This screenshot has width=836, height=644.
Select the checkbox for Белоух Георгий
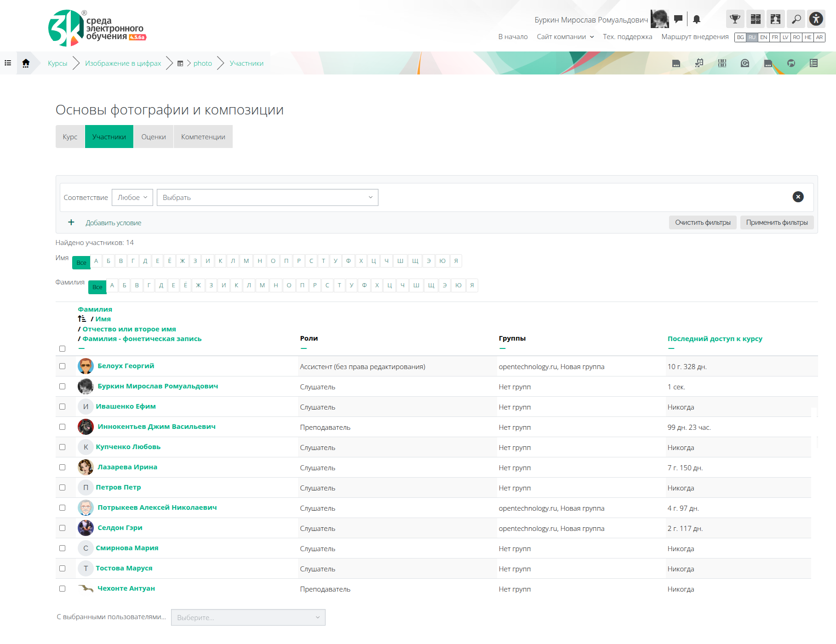point(62,366)
